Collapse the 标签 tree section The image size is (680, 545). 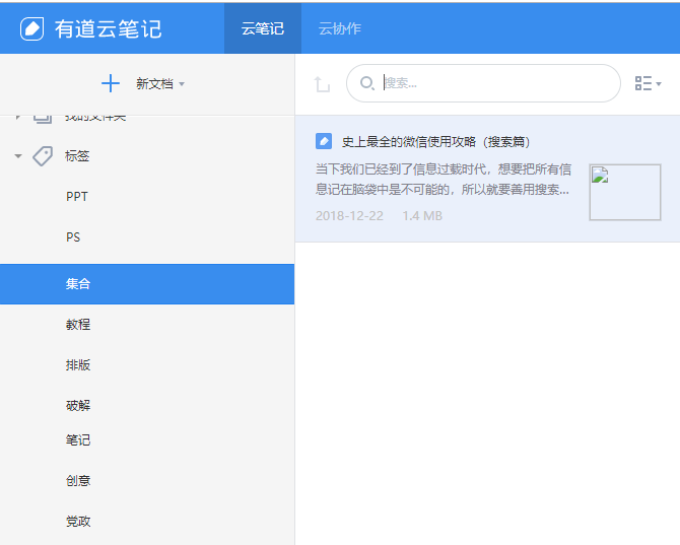tap(18, 156)
